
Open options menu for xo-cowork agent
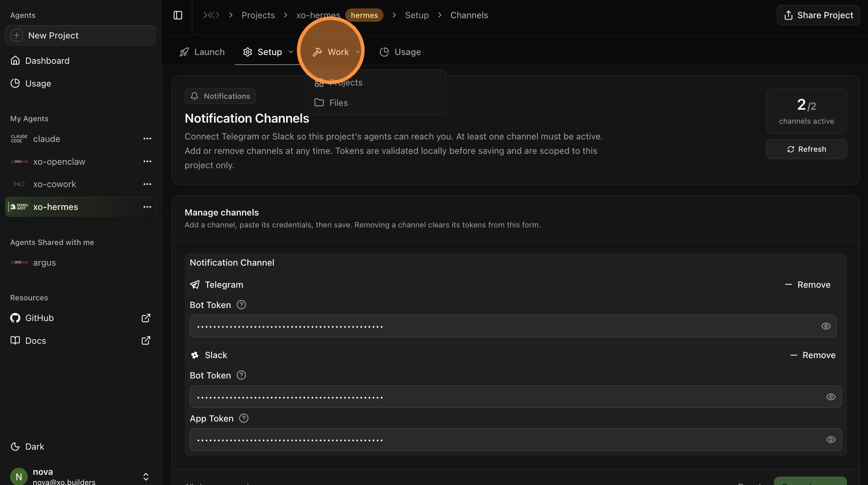[147, 184]
